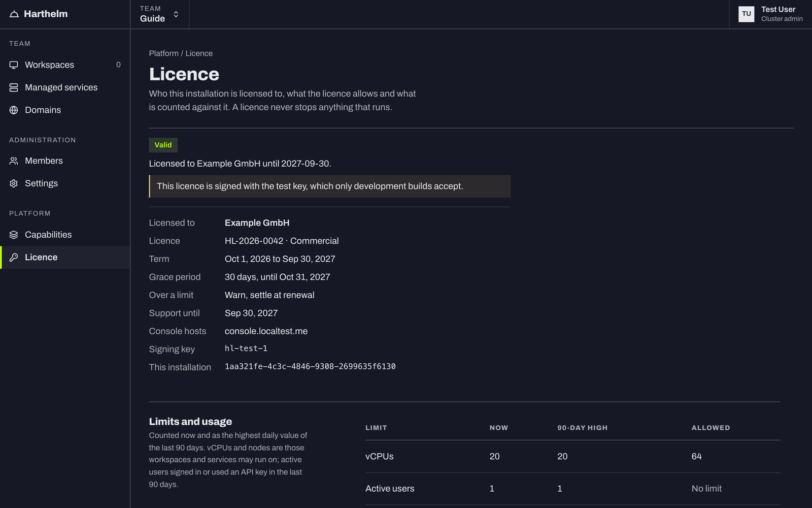Viewport: 812px width, 508px height.
Task: Click the Harthelm brand name
Action: pyautogui.click(x=46, y=14)
